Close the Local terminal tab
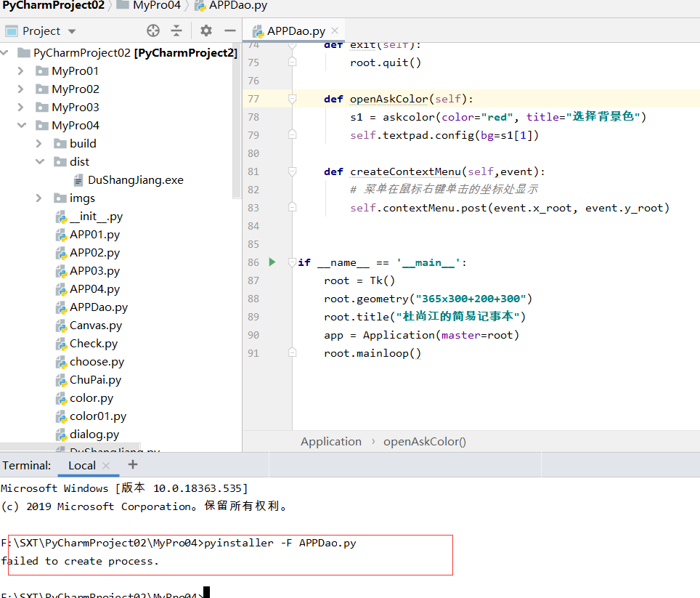Viewport: 700px width, 598px height. [106, 465]
